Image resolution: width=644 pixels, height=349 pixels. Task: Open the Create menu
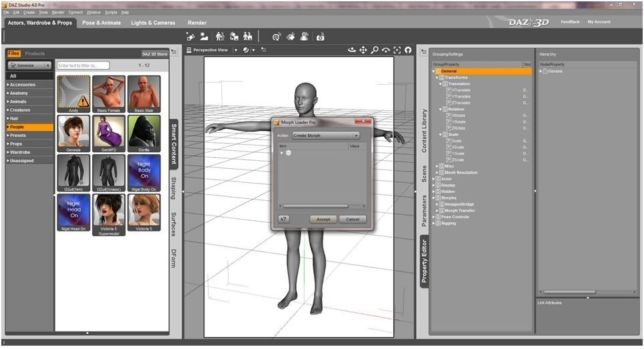[x=29, y=12]
